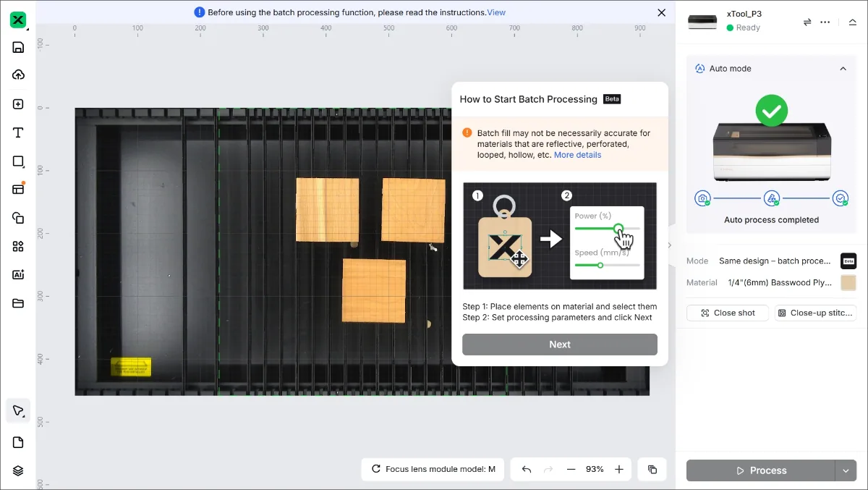Collapse the right panel with the arrow handle
The image size is (868, 490).
coord(670,245)
